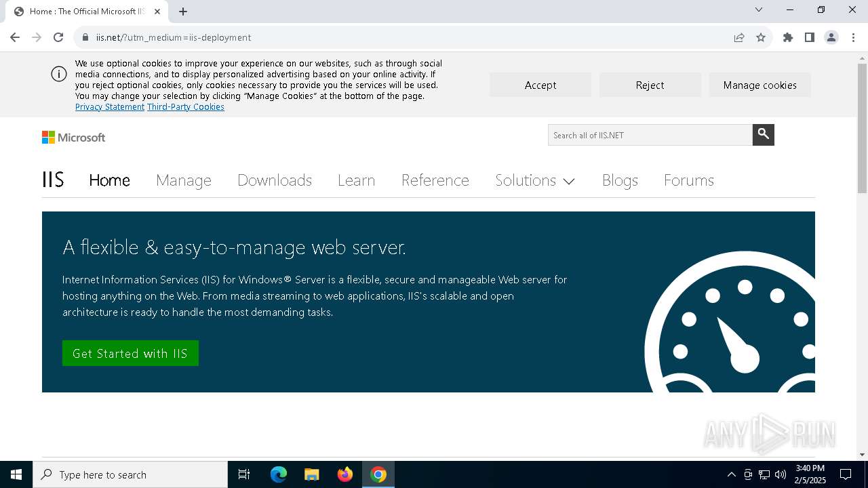Open the Manage navigation item

[x=184, y=180]
